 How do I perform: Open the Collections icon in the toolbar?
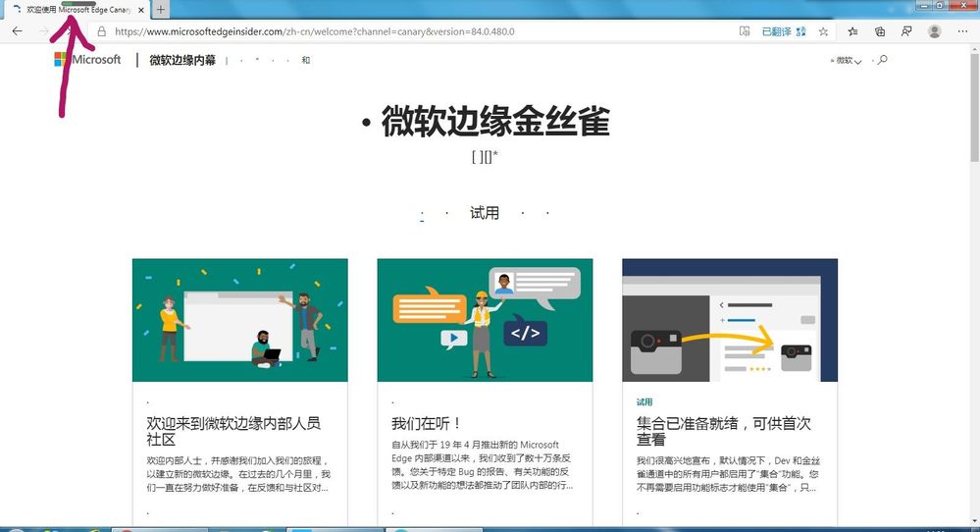(879, 31)
